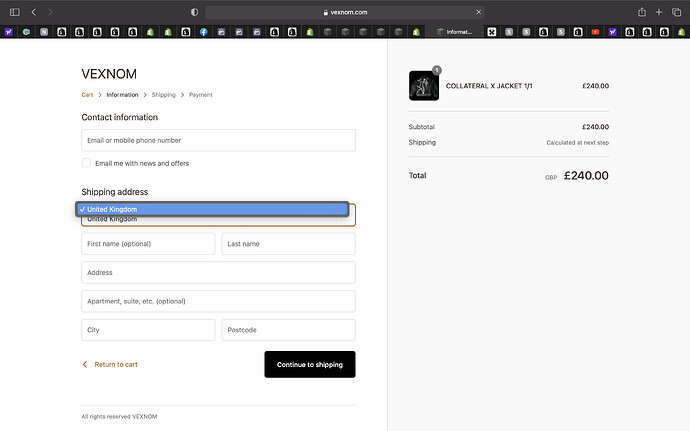The image size is (690, 431).
Task: Click the jacket item price £240.00
Action: click(x=595, y=86)
